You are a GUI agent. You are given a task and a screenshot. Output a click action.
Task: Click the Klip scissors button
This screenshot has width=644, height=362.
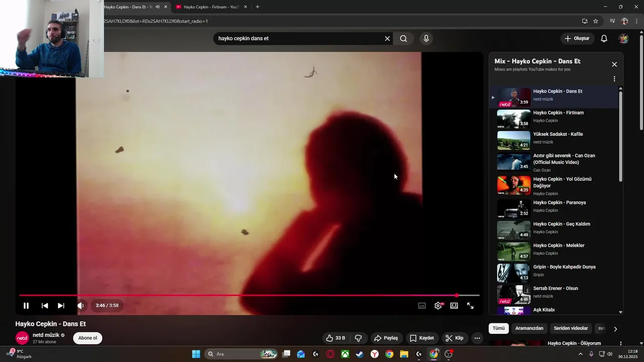(455, 338)
